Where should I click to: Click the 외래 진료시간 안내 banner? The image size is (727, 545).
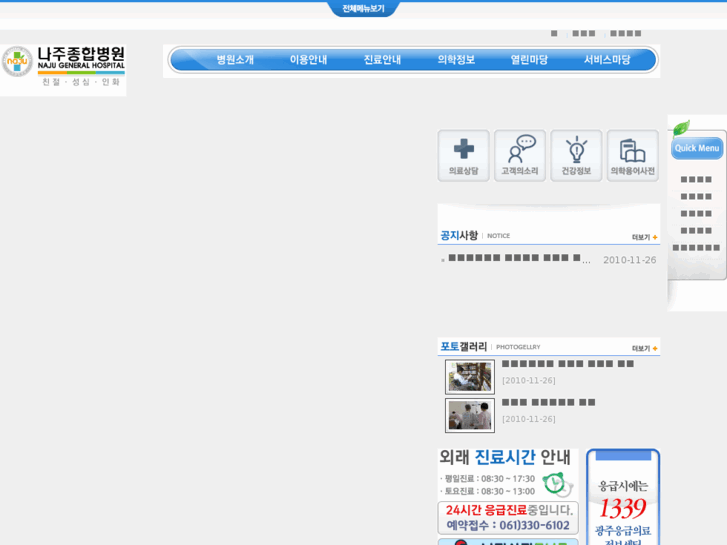(x=508, y=474)
